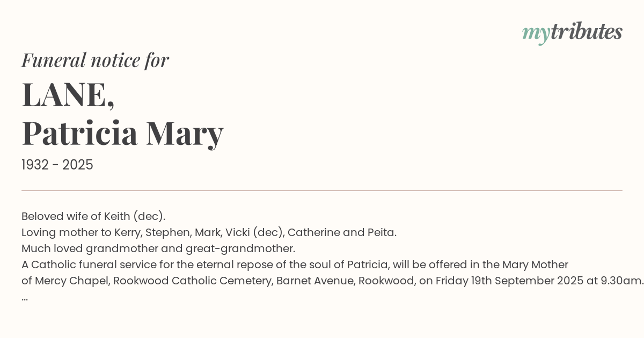Expand the truncated text ellipsis
This screenshot has height=338, width=644.
coord(25,298)
